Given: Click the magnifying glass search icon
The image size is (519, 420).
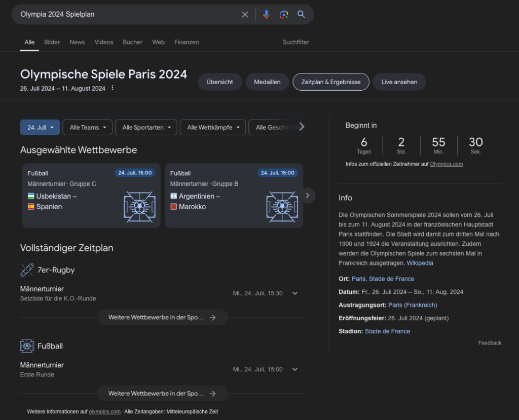Looking at the screenshot, I should 301,14.
